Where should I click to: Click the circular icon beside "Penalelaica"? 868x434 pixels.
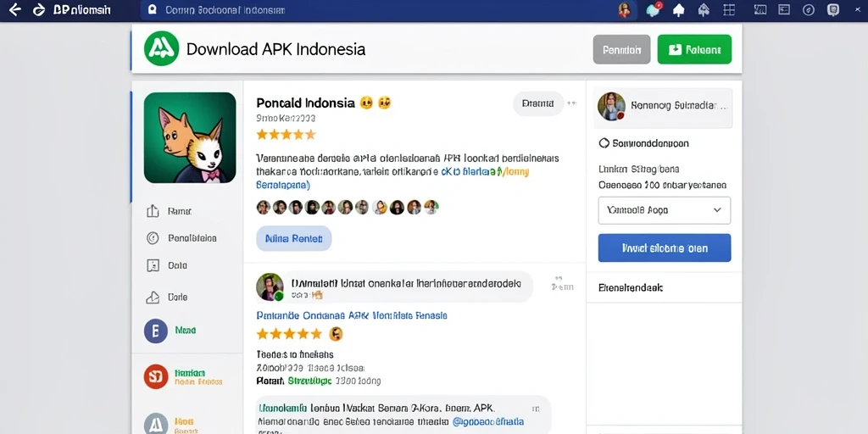point(153,238)
